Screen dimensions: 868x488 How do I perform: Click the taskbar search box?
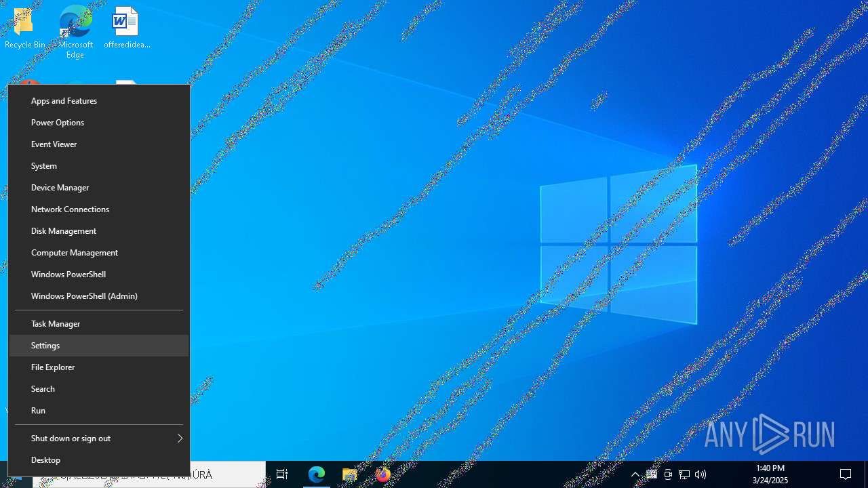[149, 474]
